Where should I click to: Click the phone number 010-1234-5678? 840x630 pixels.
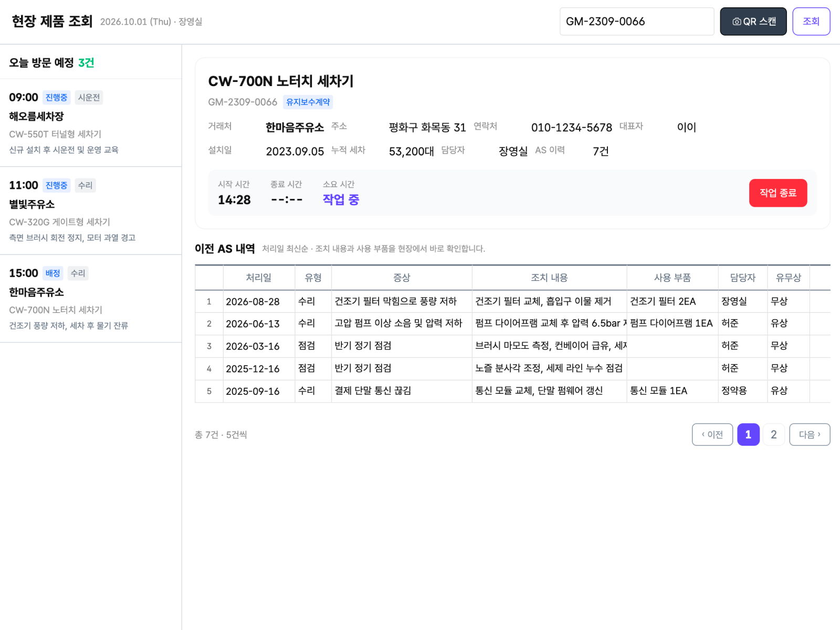pos(572,128)
